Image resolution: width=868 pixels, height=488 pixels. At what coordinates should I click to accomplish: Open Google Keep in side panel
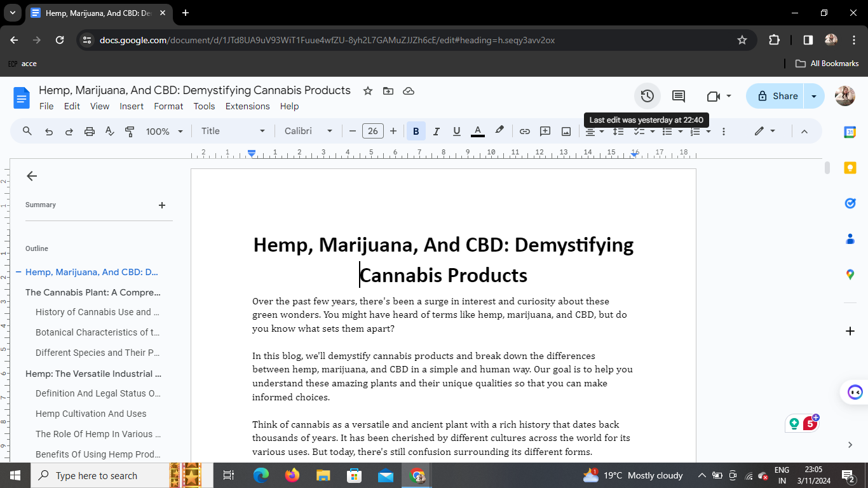click(850, 168)
